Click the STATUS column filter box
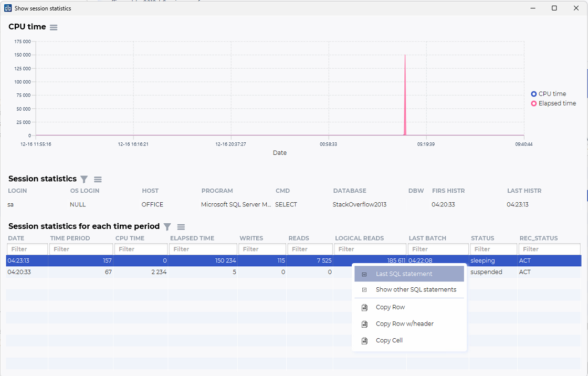This screenshot has height=376, width=588. click(x=493, y=249)
